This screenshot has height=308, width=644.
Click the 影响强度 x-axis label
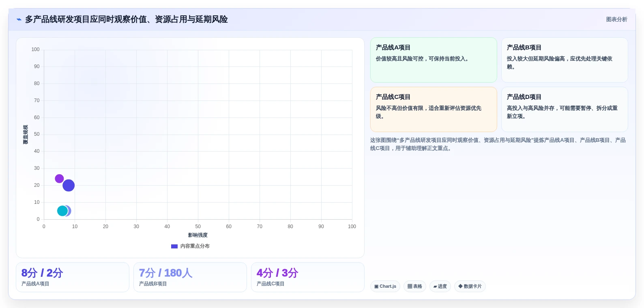pos(198,235)
